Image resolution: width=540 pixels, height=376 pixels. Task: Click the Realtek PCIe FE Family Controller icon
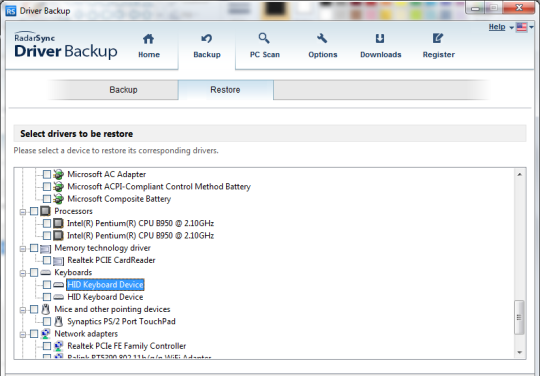point(59,346)
